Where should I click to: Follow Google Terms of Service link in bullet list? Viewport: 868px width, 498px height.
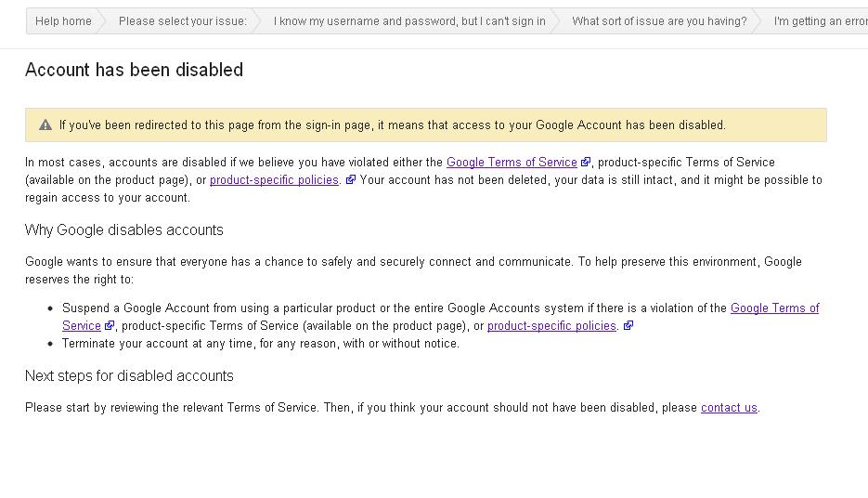click(774, 308)
